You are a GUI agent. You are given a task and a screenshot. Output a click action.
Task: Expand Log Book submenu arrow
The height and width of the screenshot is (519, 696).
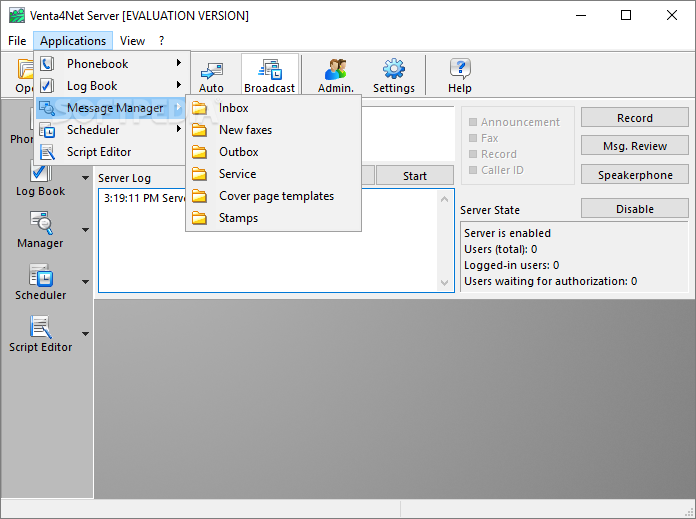[178, 84]
